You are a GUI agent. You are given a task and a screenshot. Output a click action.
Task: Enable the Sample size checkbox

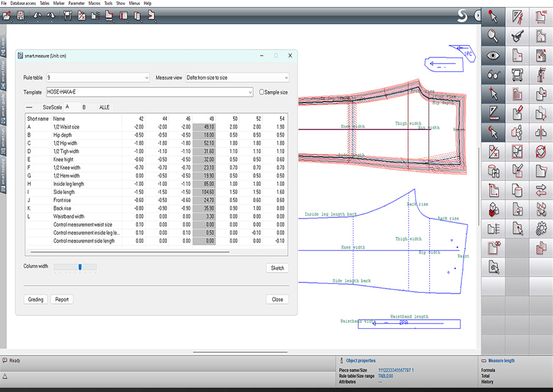point(262,92)
